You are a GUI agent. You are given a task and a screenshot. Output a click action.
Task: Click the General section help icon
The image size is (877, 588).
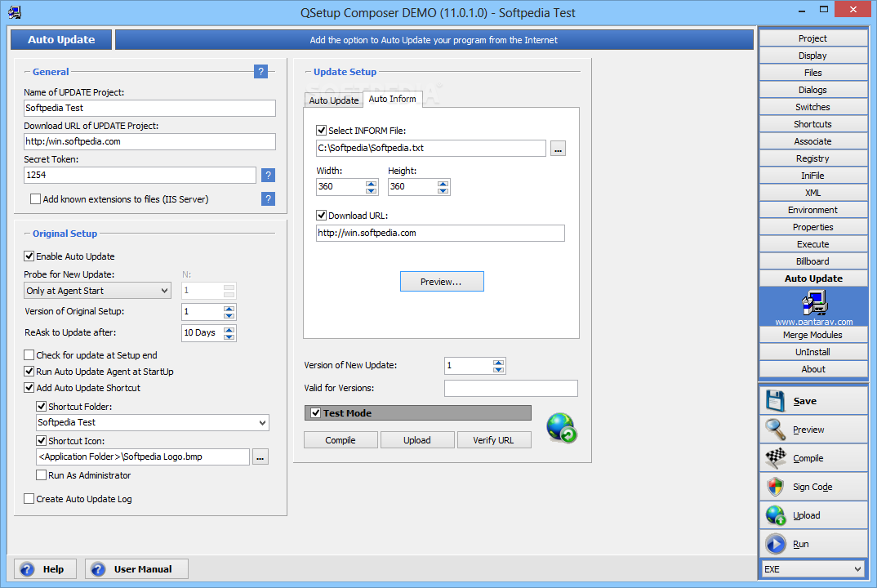260,72
